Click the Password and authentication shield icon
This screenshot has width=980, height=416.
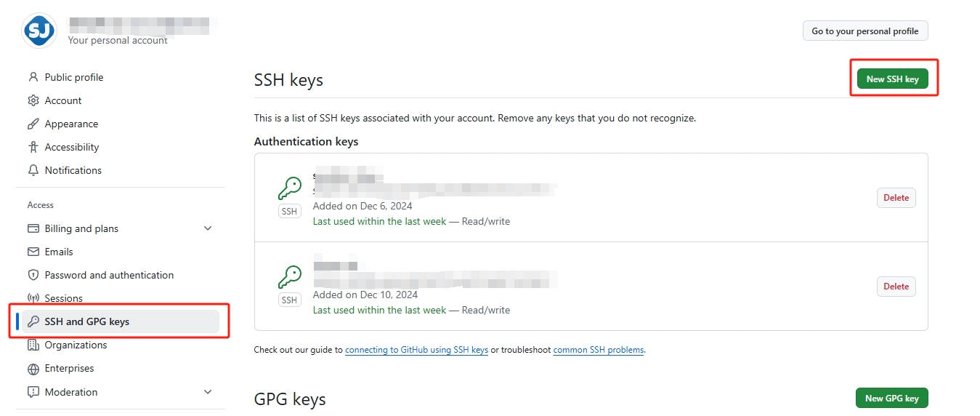coord(33,275)
